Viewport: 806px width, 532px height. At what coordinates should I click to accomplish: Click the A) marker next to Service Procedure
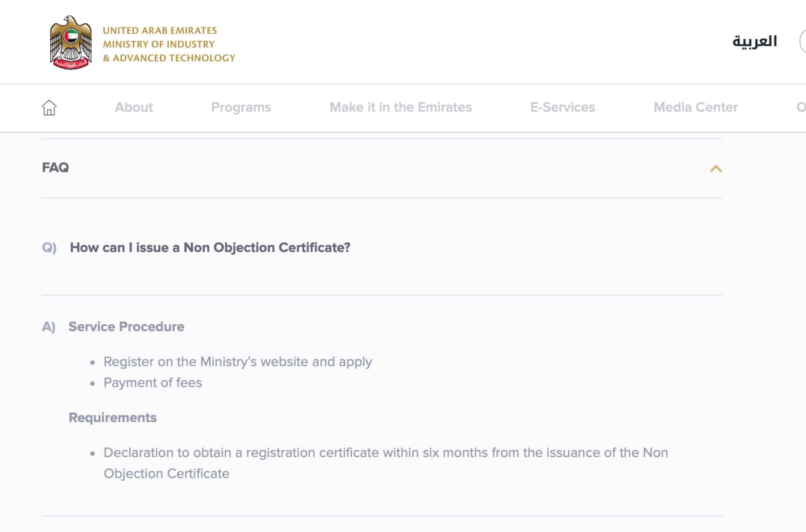click(49, 326)
